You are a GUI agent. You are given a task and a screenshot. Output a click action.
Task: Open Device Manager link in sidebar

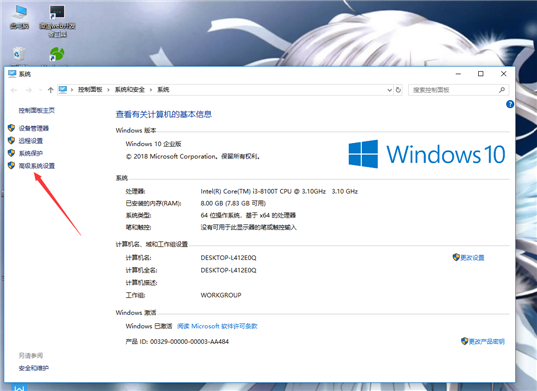(34, 128)
